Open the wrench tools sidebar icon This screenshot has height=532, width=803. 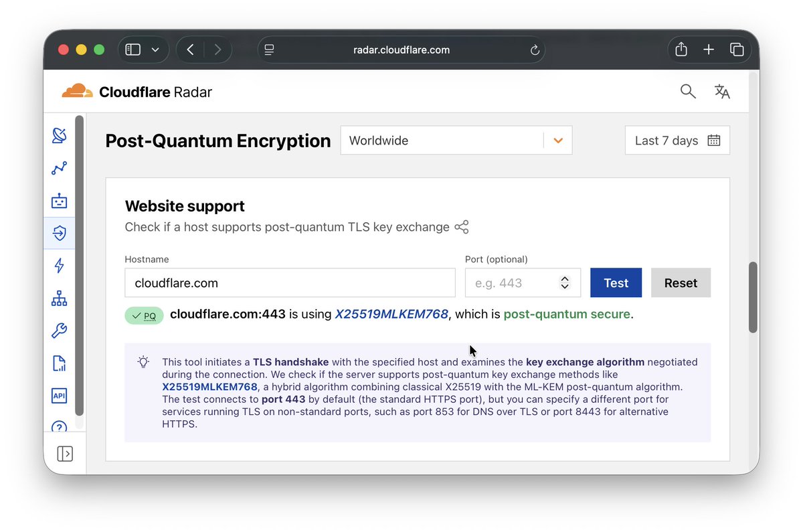coord(60,331)
